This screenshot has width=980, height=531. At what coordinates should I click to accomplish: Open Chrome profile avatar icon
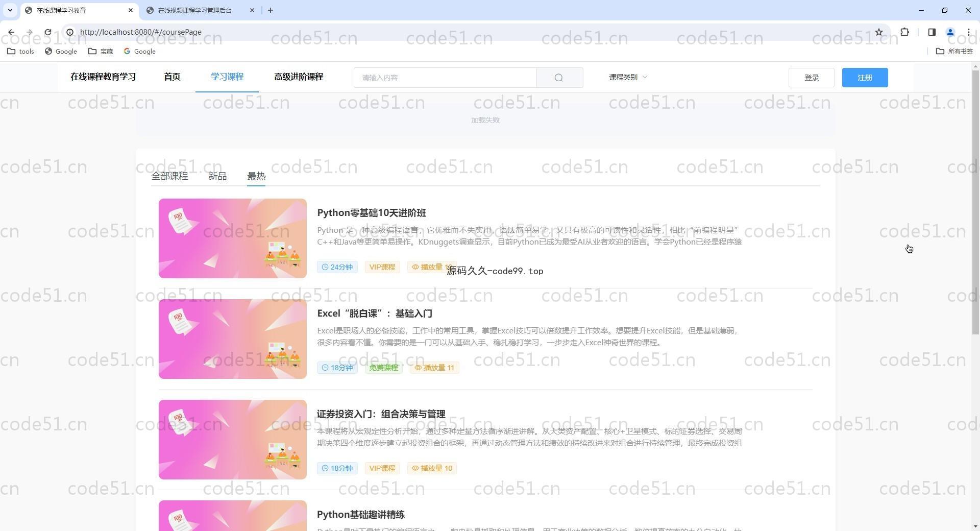point(950,32)
